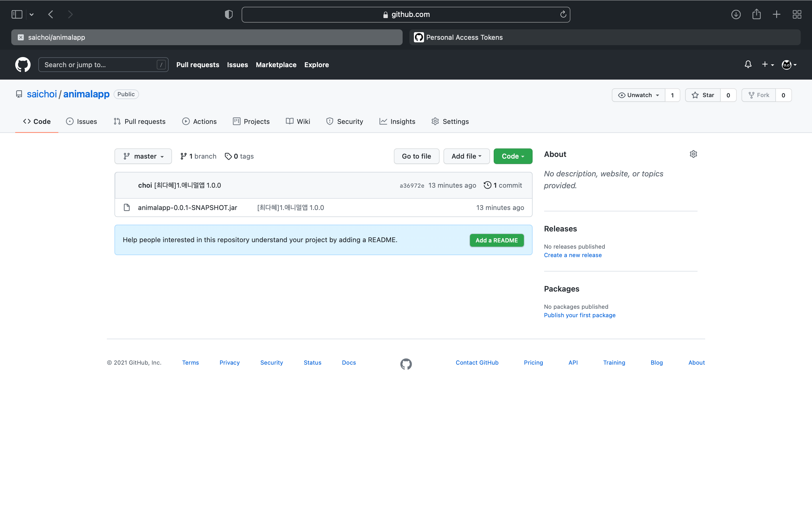Image resolution: width=812 pixels, height=508 pixels.
Task: Open footer Terms link
Action: [190, 363]
